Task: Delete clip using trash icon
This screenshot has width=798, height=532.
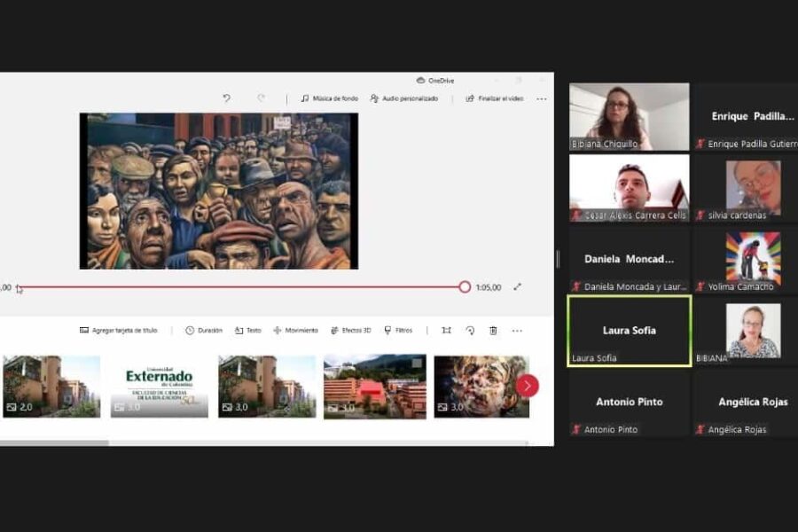Action: (x=493, y=330)
